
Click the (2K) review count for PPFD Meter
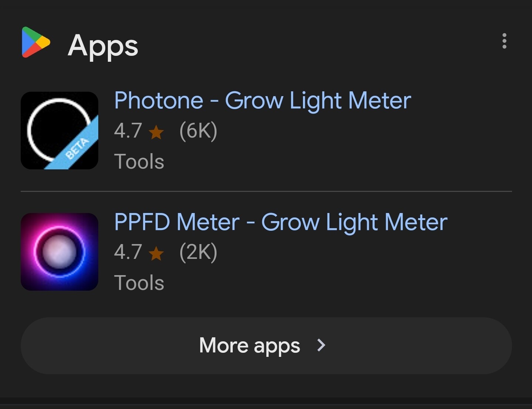[198, 252]
